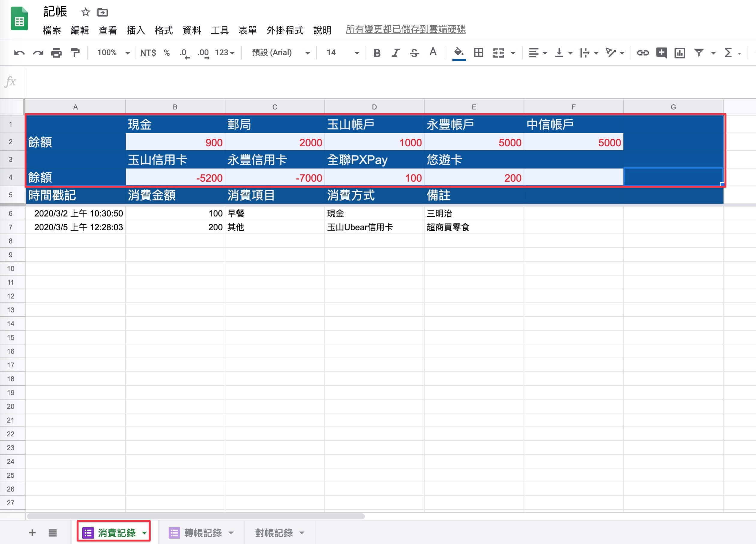The width and height of the screenshot is (756, 544).
Task: Undo the last action
Action: (19, 53)
